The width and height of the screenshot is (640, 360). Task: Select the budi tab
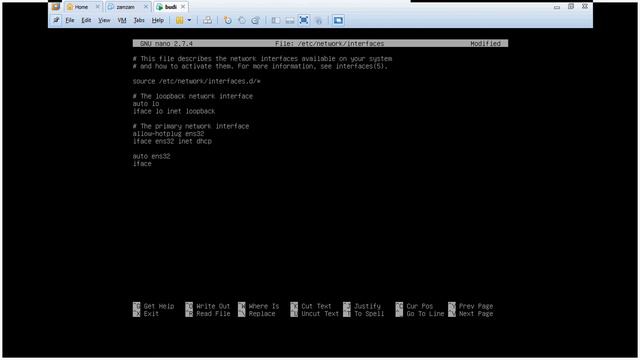coord(171,7)
